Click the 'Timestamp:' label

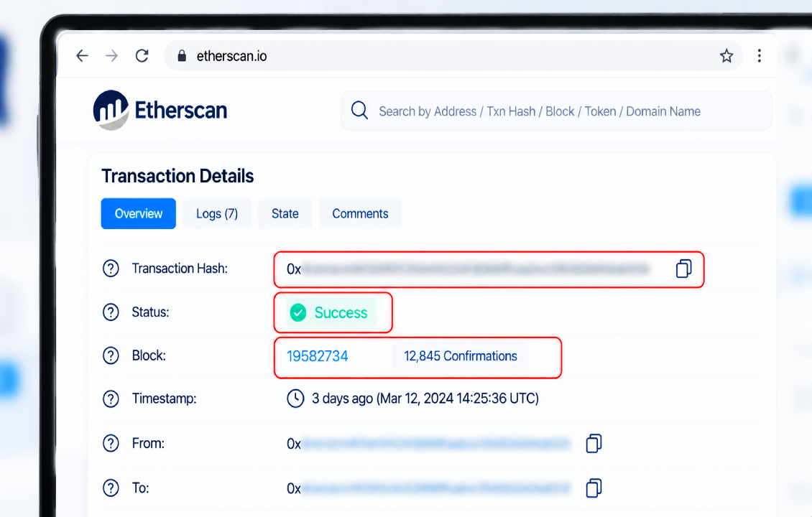click(164, 399)
